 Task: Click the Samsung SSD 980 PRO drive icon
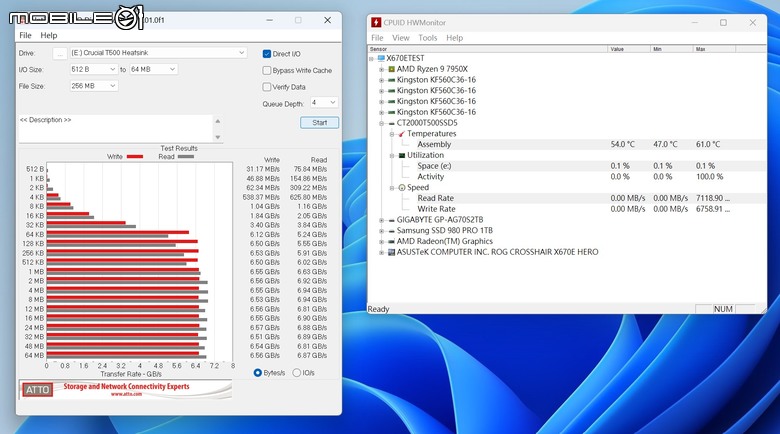pos(391,231)
